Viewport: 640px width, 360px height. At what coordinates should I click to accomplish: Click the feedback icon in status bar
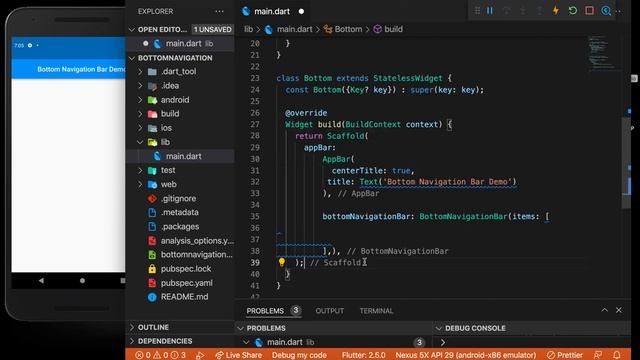pyautogui.click(x=598, y=355)
